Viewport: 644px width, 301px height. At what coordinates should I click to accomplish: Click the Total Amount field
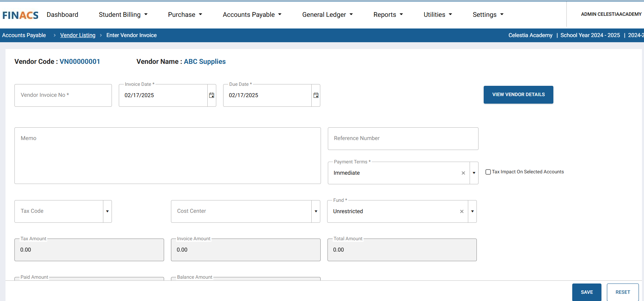[402, 250]
